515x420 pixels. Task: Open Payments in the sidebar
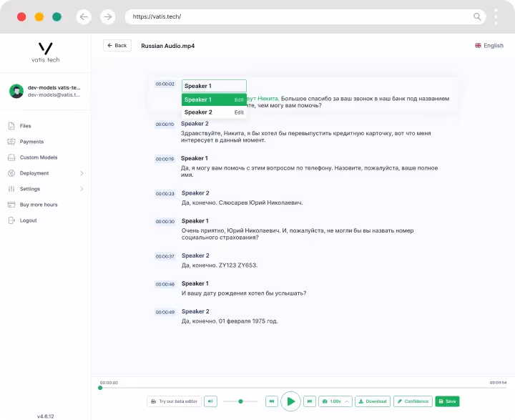click(x=31, y=142)
